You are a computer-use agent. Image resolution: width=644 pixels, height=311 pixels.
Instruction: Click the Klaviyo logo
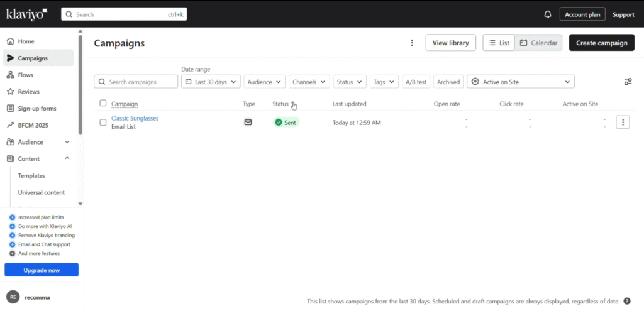26,14
